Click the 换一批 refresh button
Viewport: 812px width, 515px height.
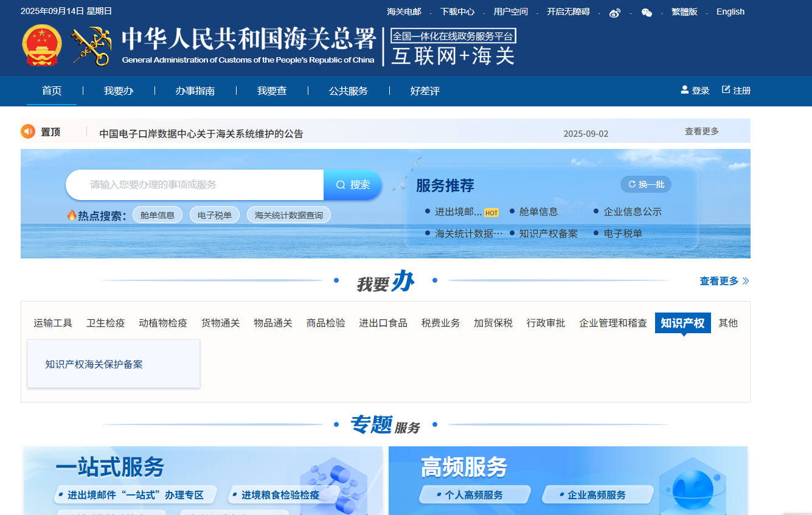646,184
